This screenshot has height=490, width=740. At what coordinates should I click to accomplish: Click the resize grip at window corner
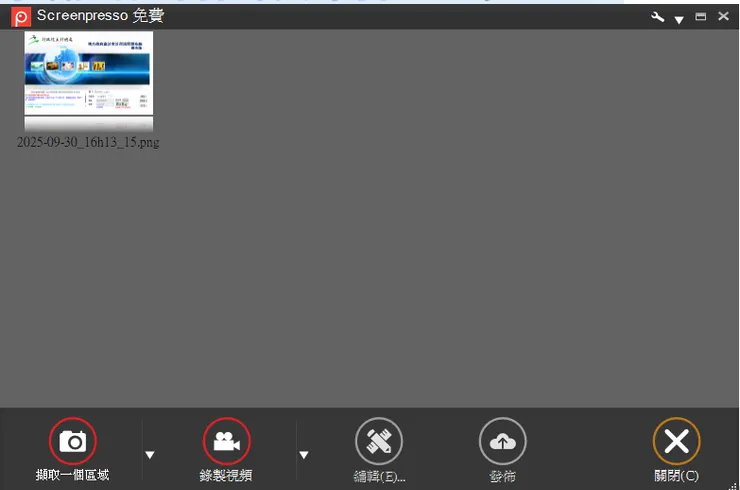[733, 486]
